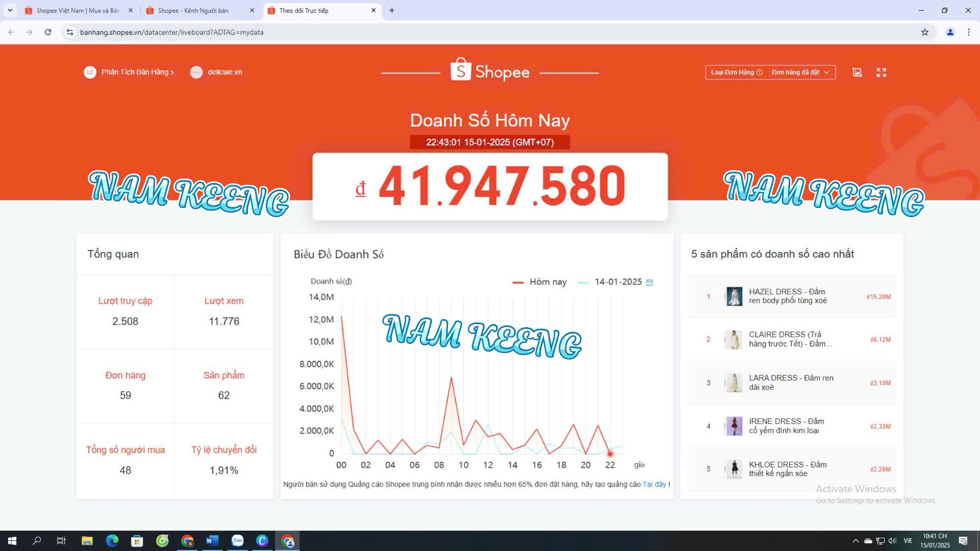980x551 pixels.
Task: Click the Tại đây advertising link
Action: [654, 484]
